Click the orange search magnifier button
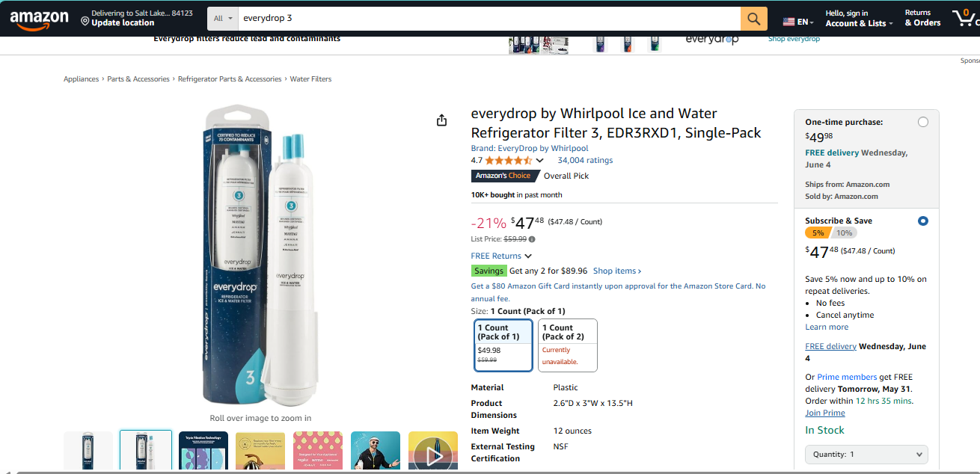 click(753, 19)
